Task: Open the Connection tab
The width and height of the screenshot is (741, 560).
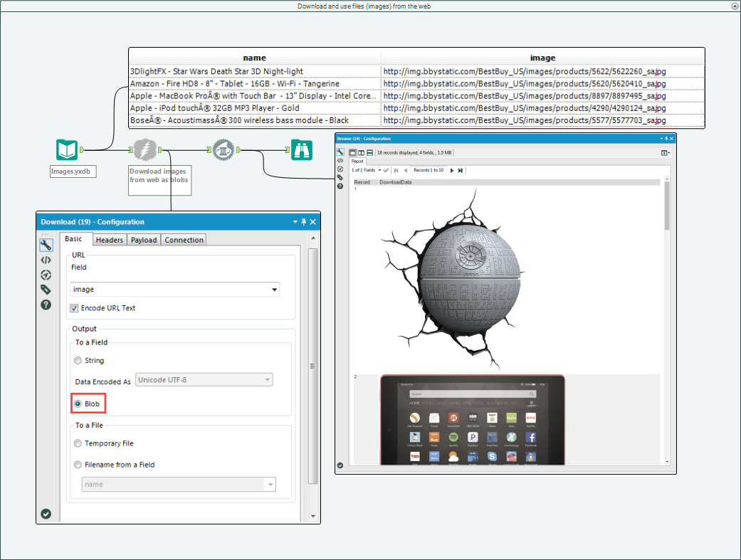Action: (x=184, y=240)
